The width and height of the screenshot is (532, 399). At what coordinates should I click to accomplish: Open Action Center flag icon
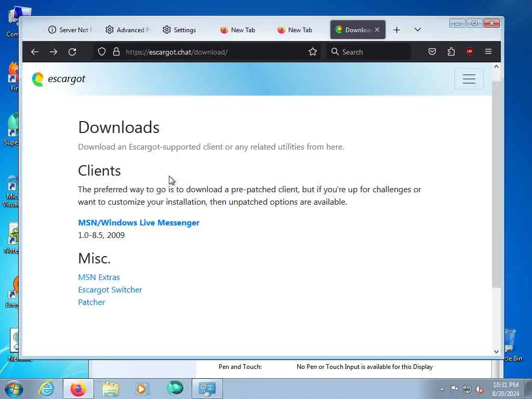(454, 389)
